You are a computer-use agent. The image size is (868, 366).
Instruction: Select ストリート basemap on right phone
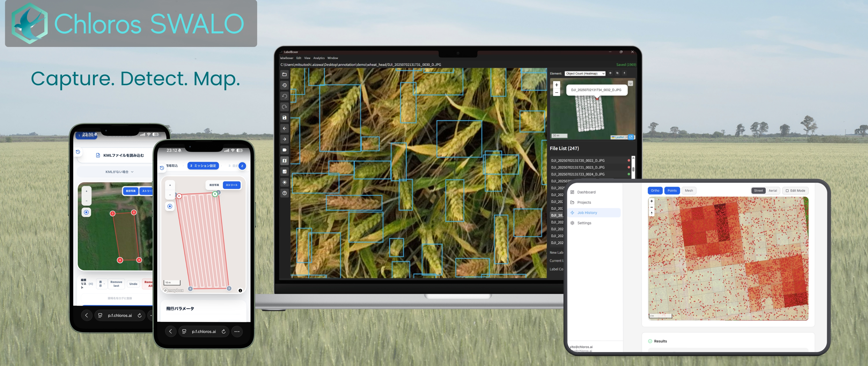(x=231, y=185)
